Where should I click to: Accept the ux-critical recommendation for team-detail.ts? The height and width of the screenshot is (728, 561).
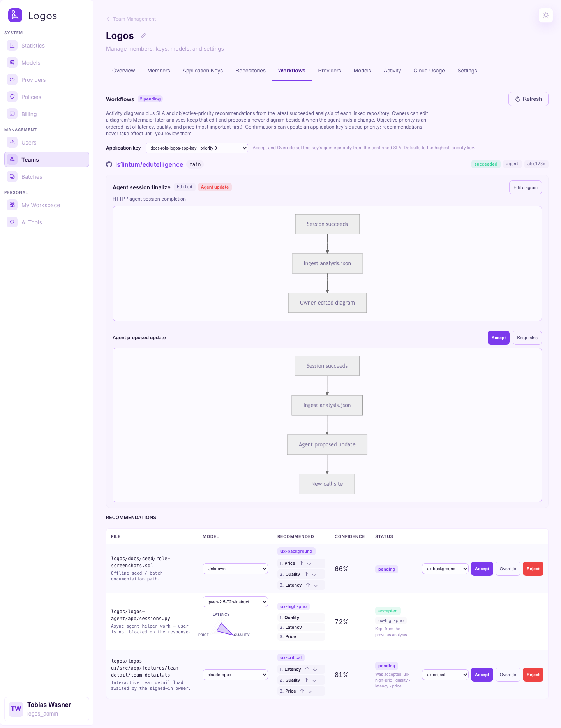coord(482,675)
